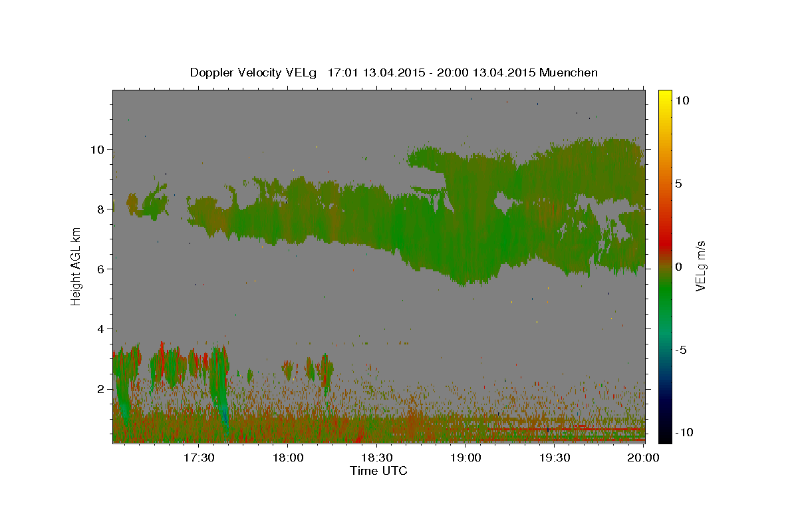Viewport: 798px width, 532px height.
Task: Click the height tick label 10
Action: click(x=99, y=149)
